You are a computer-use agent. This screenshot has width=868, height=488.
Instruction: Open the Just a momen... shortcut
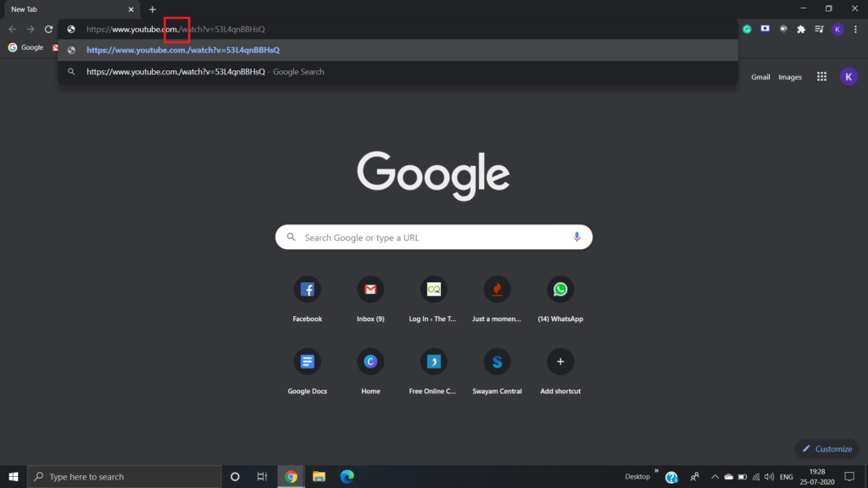[497, 299]
